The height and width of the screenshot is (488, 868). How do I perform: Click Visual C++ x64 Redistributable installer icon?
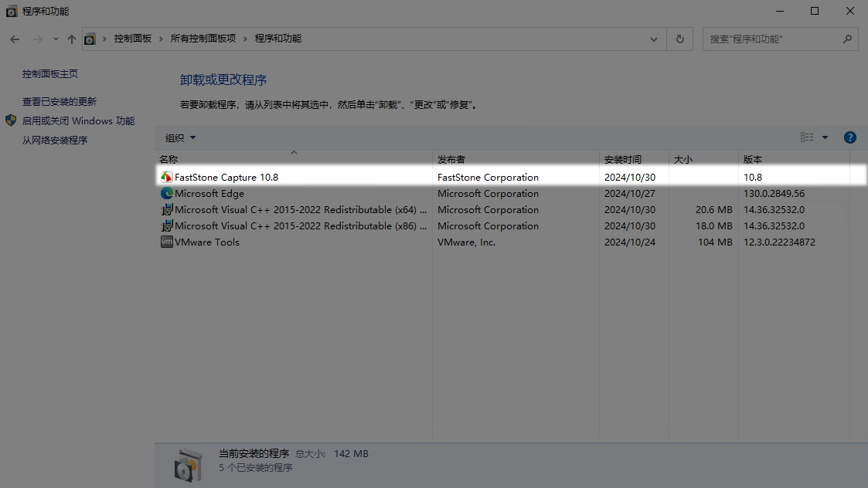(166, 210)
